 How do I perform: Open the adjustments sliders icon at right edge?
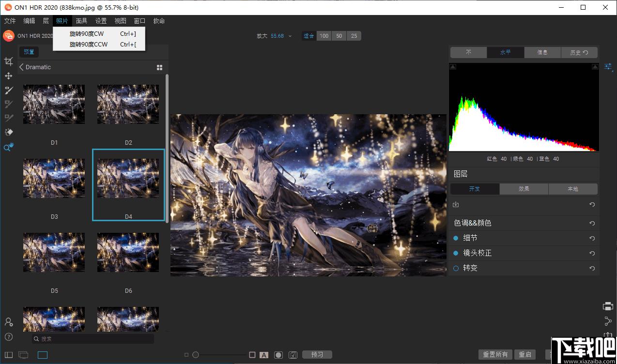click(608, 67)
